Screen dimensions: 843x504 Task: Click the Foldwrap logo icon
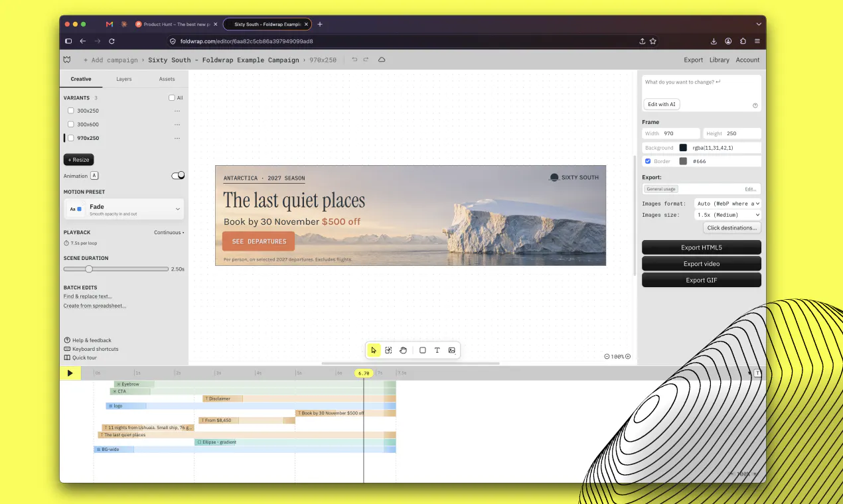coord(67,60)
